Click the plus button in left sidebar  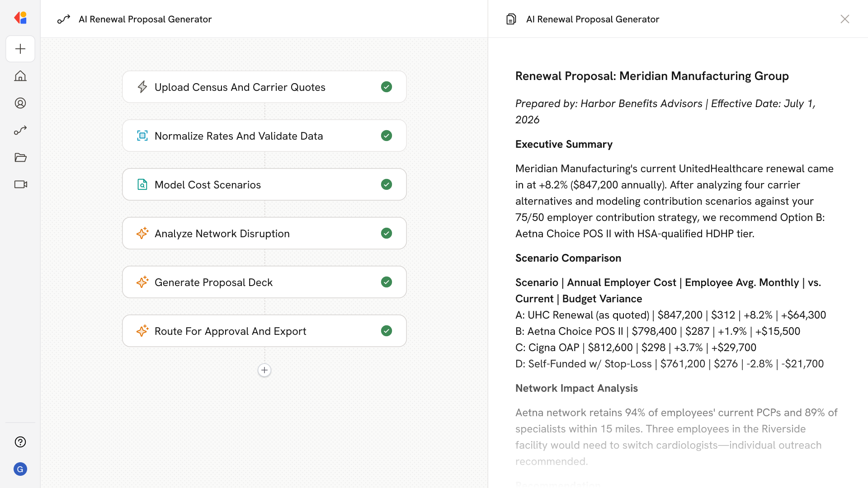(20, 49)
